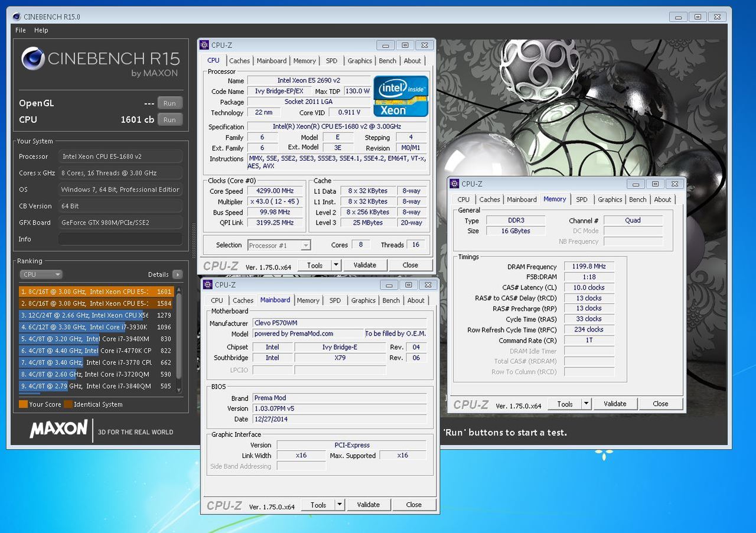Click the Details arrow button in Ranking
The width and height of the screenshot is (756, 533).
point(177,275)
